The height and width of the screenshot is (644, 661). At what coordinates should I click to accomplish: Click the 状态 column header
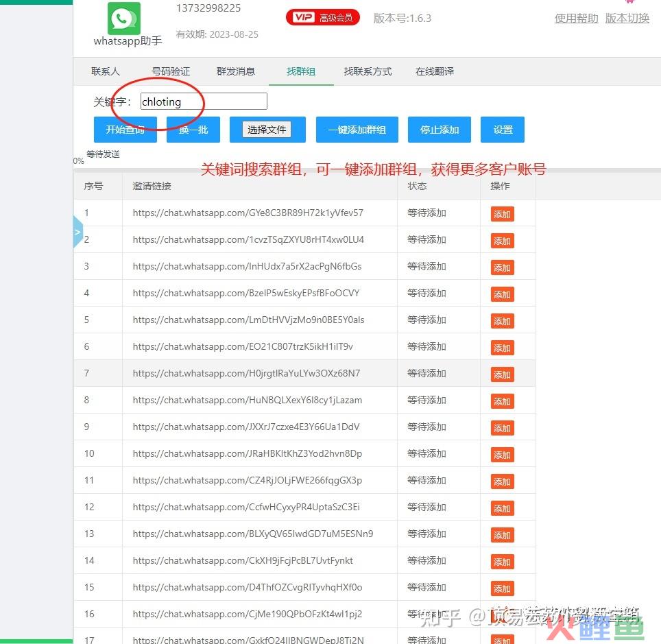418,186
